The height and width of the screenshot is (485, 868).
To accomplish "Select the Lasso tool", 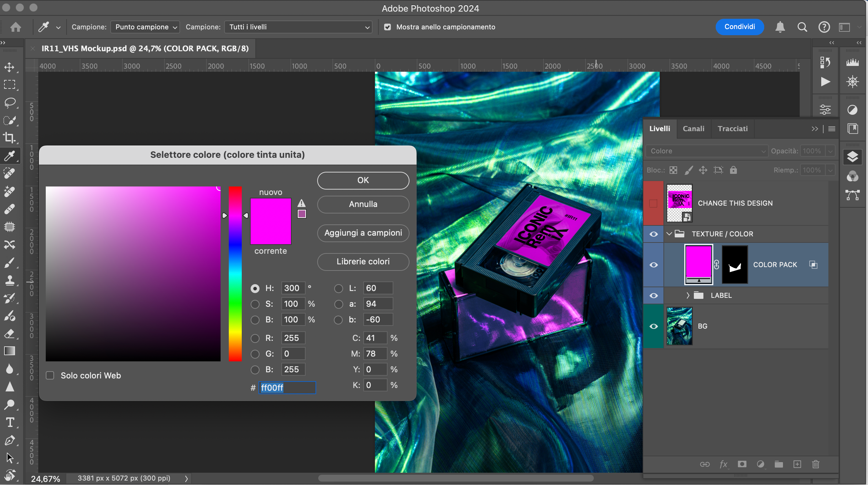I will click(x=10, y=102).
